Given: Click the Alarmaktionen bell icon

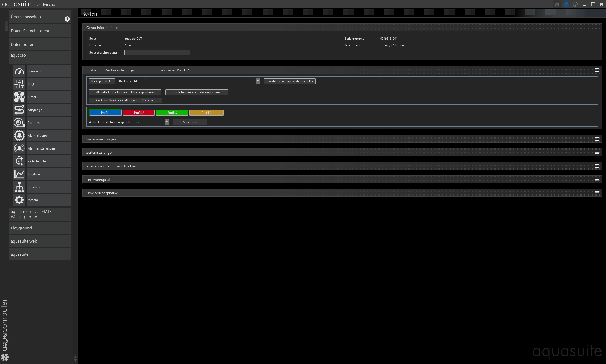Looking at the screenshot, I should tap(19, 136).
